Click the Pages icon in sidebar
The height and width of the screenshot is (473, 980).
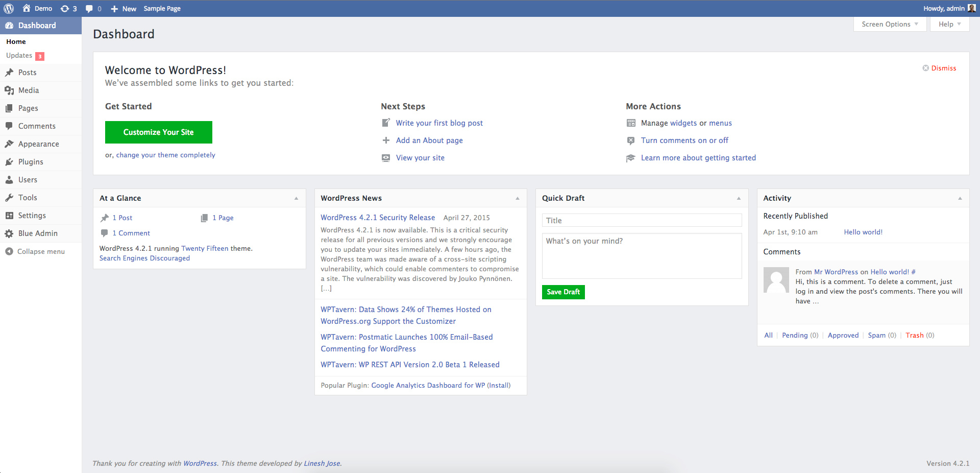point(9,108)
